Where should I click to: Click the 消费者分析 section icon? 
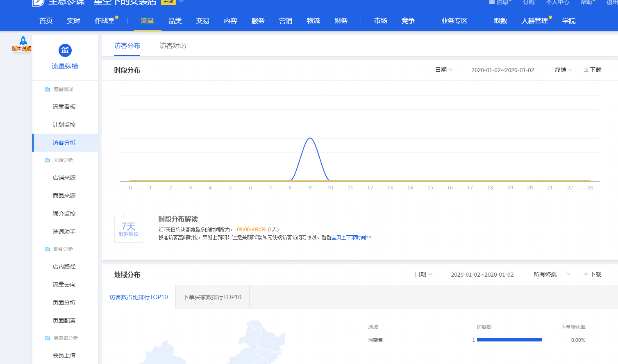tap(48, 338)
